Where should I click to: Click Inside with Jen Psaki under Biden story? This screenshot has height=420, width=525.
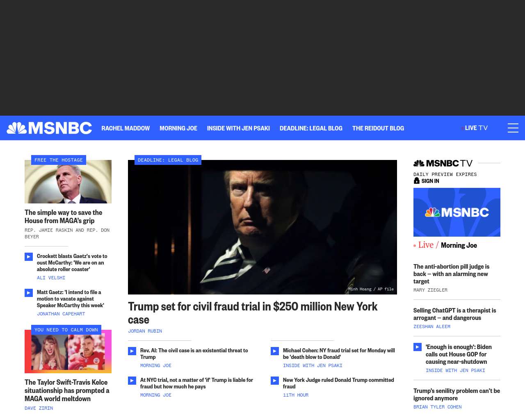(x=455, y=370)
